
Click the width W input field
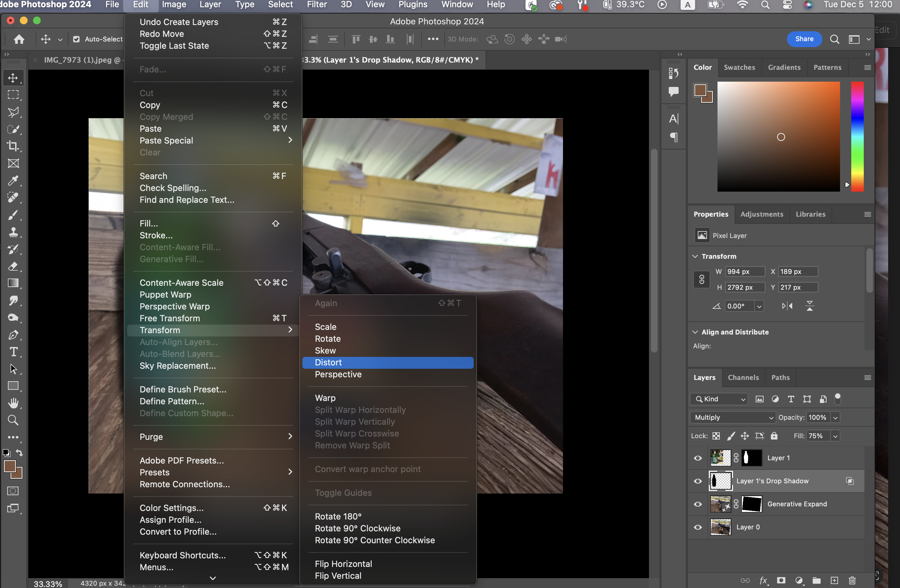click(x=744, y=271)
